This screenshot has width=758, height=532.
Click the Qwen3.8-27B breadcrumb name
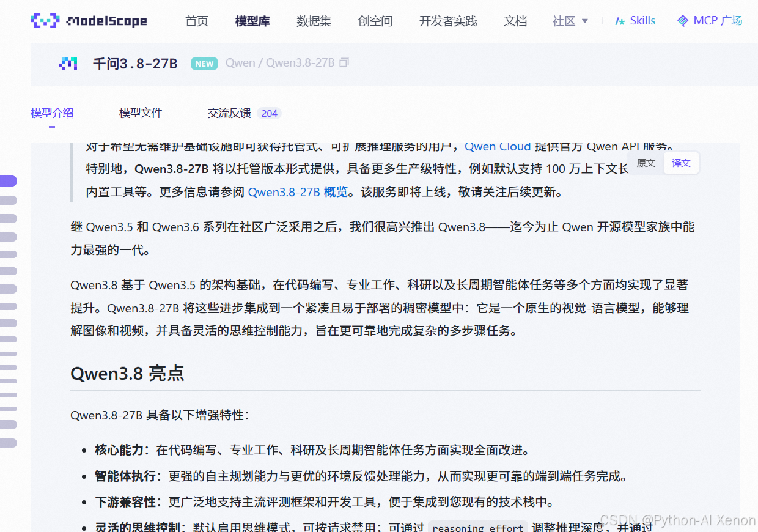coord(300,62)
